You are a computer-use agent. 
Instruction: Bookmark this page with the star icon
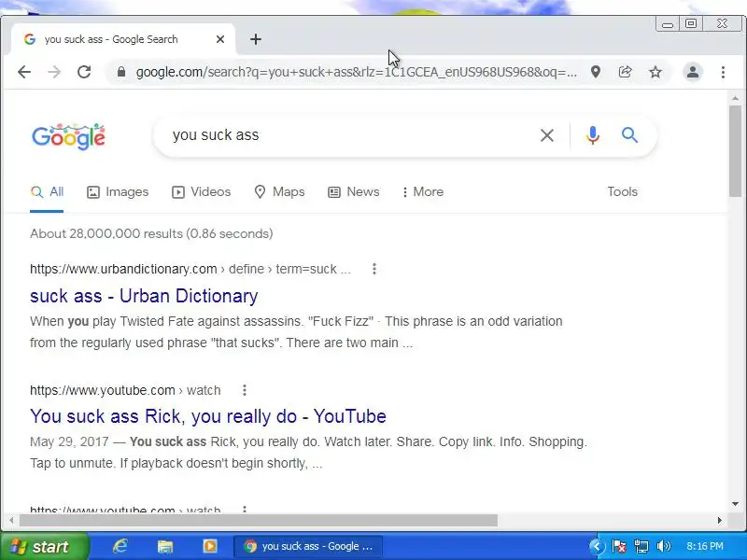(x=655, y=72)
